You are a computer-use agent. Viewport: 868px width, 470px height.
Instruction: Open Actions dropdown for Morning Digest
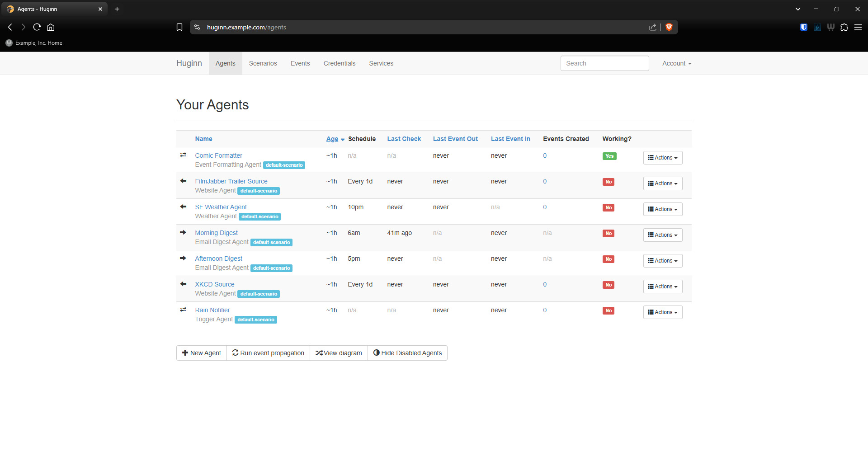662,235
